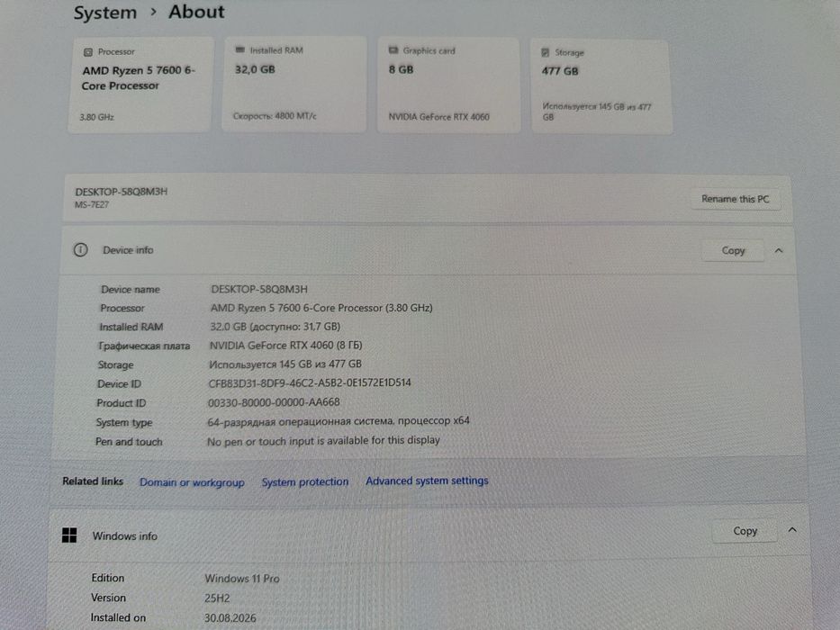Open Domain or workgroup link
Viewport: 840px width, 630px height.
192,482
